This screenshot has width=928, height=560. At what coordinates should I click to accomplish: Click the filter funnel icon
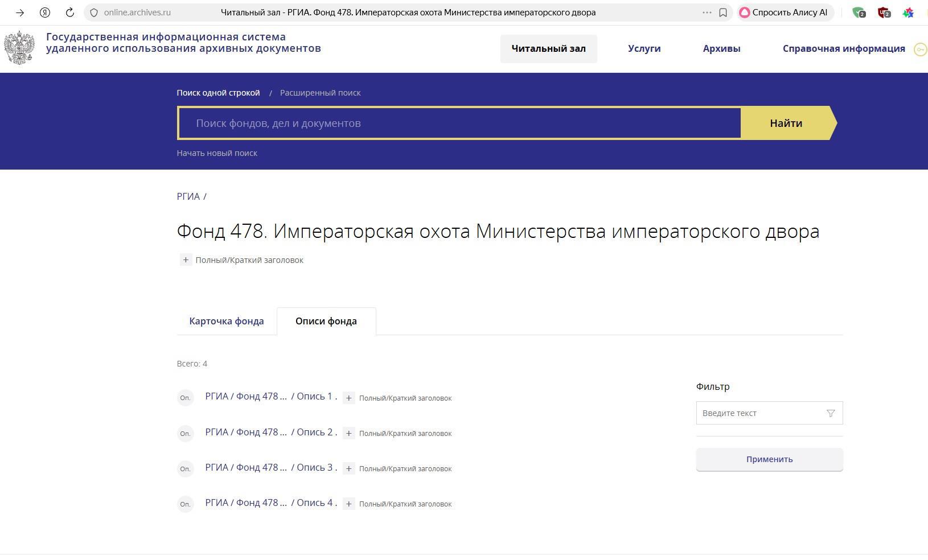[831, 413]
